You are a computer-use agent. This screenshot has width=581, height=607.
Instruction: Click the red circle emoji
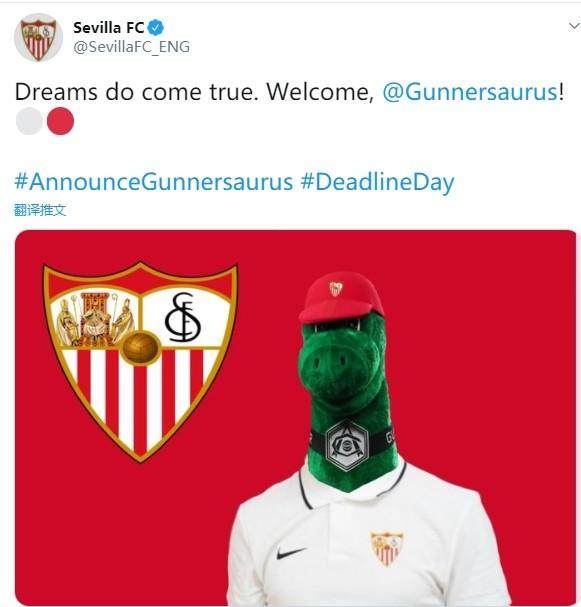click(60, 121)
